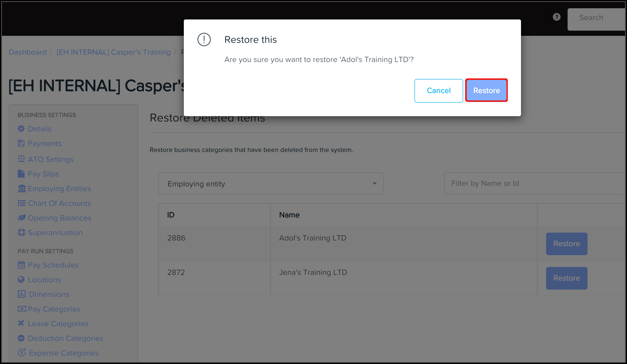627x364 pixels.
Task: Click the Leave Categories plane icon
Action: 21,323
